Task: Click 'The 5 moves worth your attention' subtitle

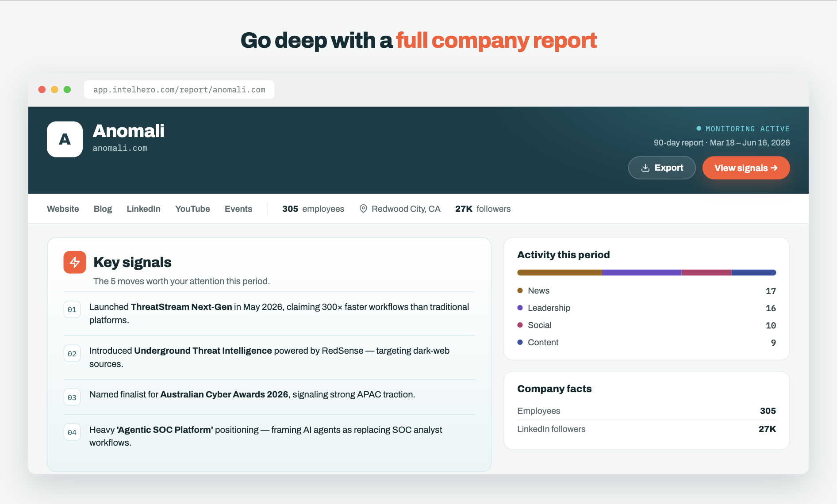Action: coord(181,281)
